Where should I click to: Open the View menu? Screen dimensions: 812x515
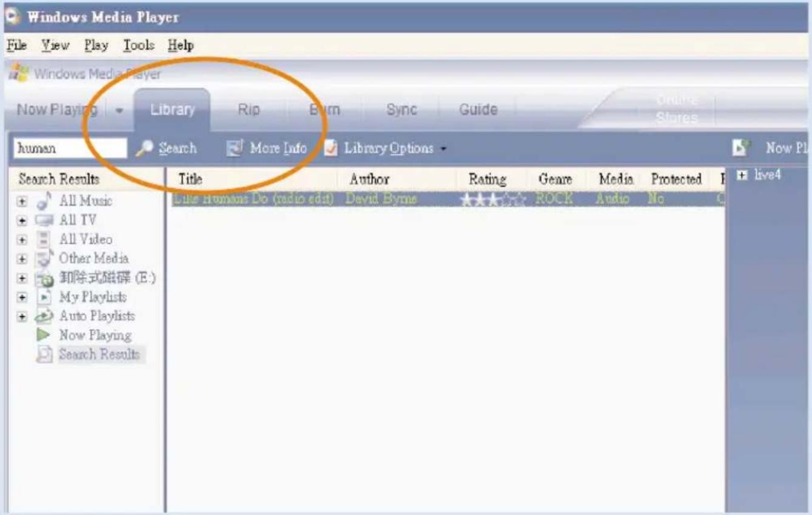click(x=55, y=46)
